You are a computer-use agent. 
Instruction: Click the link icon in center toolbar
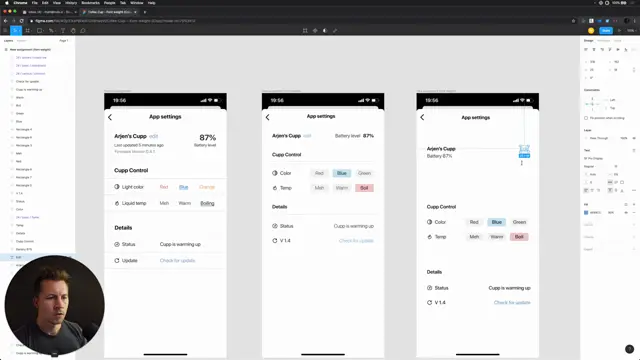[335, 31]
